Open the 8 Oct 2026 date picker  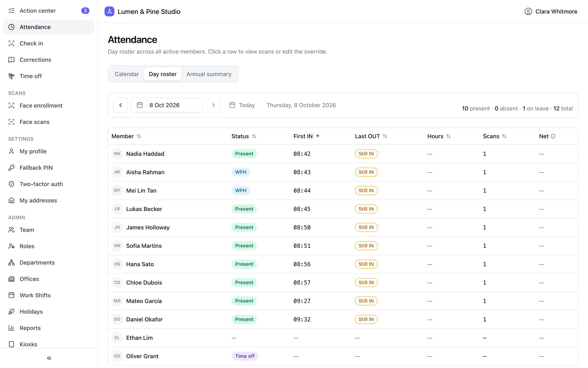click(167, 105)
